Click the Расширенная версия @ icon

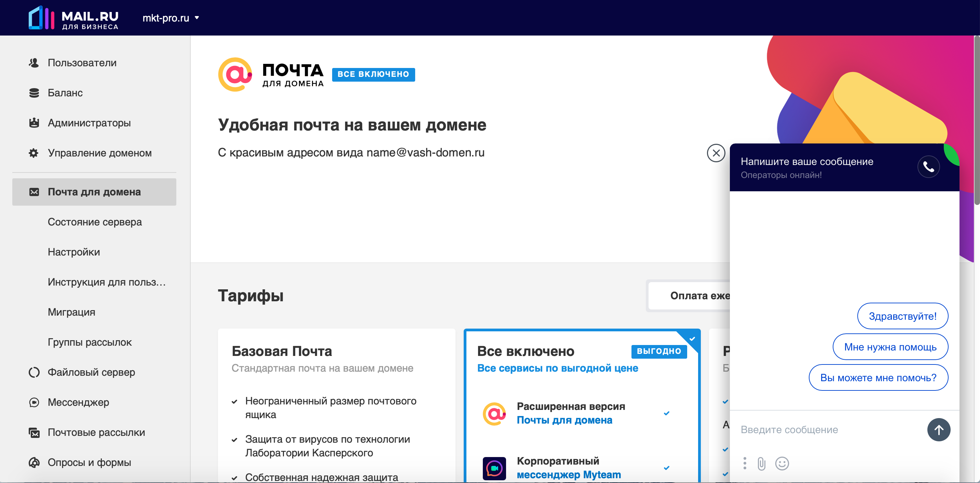494,414
